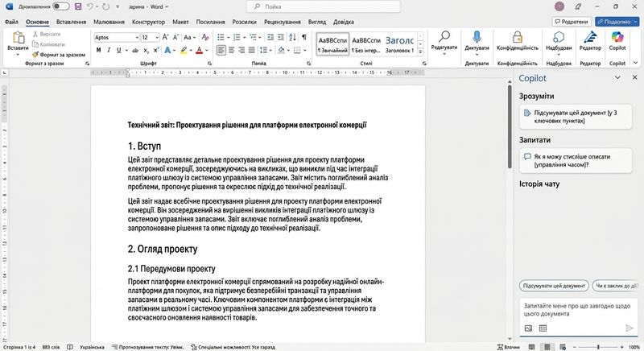
Task: Decrease indent icon
Action: pos(270,37)
